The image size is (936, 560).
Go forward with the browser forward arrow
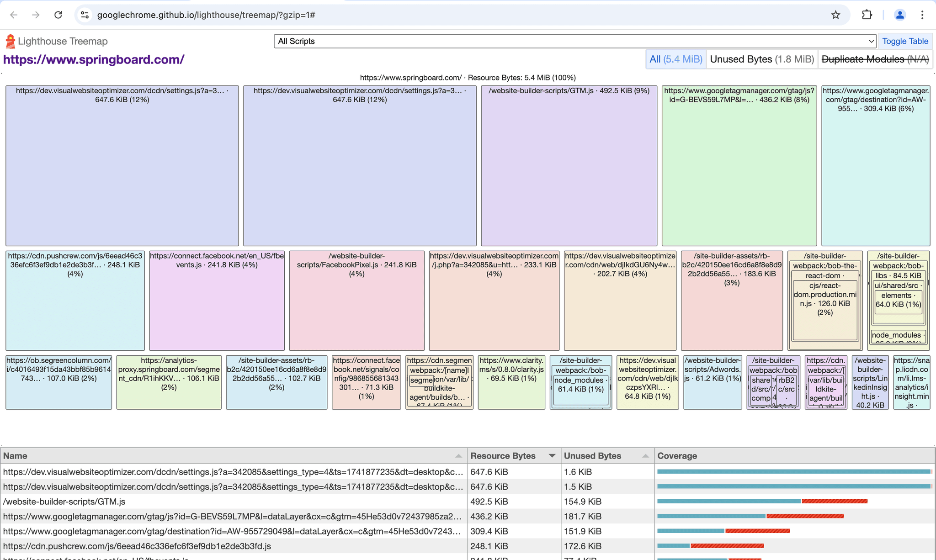click(36, 15)
